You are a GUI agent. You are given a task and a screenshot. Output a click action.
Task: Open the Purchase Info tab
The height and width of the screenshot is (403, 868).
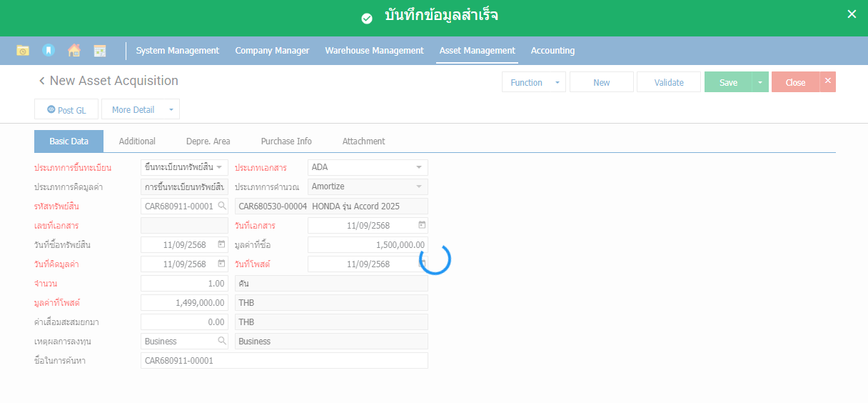coord(286,141)
